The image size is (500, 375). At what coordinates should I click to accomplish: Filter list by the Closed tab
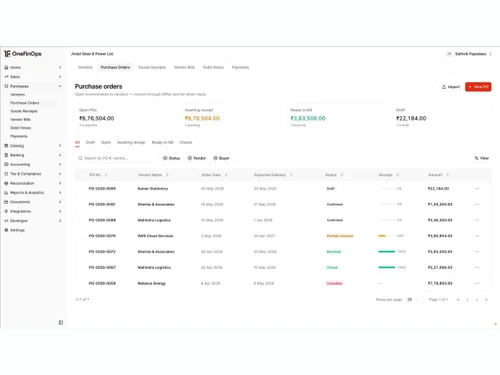point(186,142)
